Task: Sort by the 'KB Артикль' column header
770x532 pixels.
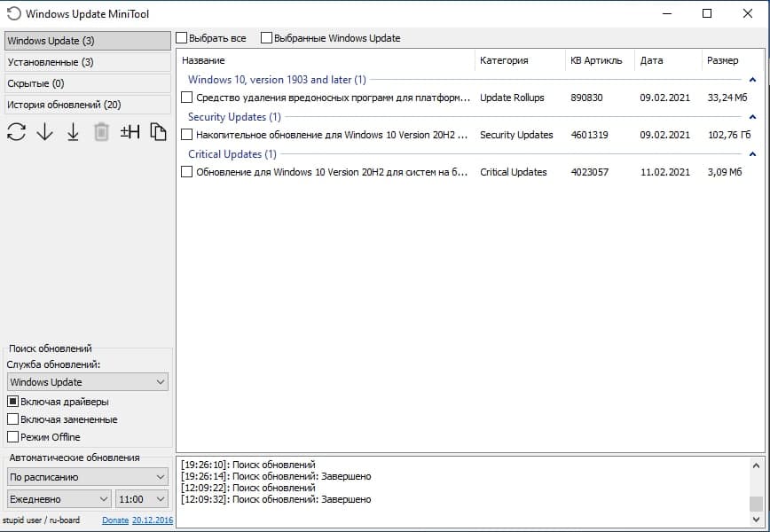Action: coord(600,60)
